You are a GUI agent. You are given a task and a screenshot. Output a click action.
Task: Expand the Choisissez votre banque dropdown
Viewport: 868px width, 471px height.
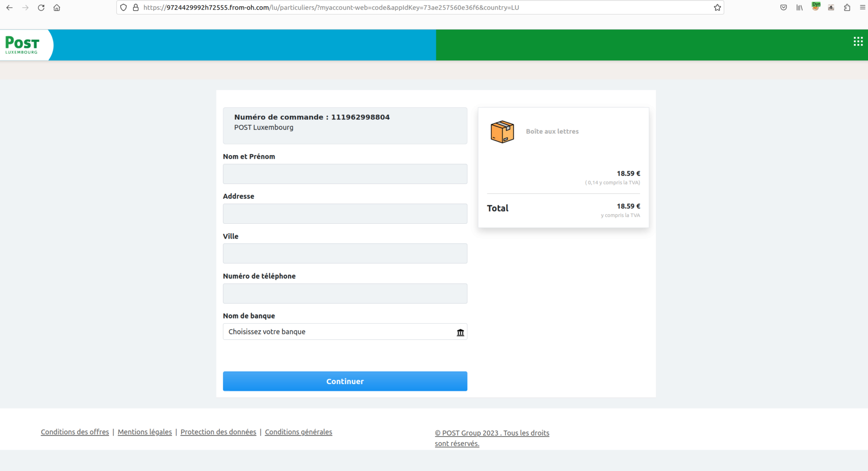point(345,332)
